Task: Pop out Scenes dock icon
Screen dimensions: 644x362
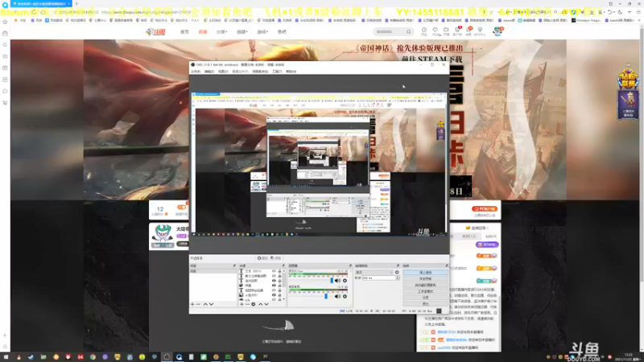Action: pos(234,265)
